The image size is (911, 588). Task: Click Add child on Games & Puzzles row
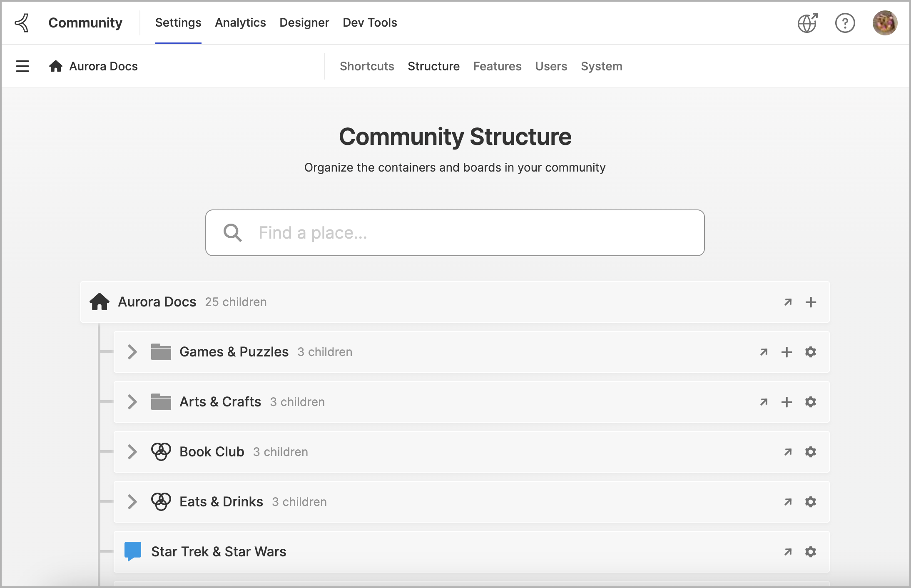787,352
